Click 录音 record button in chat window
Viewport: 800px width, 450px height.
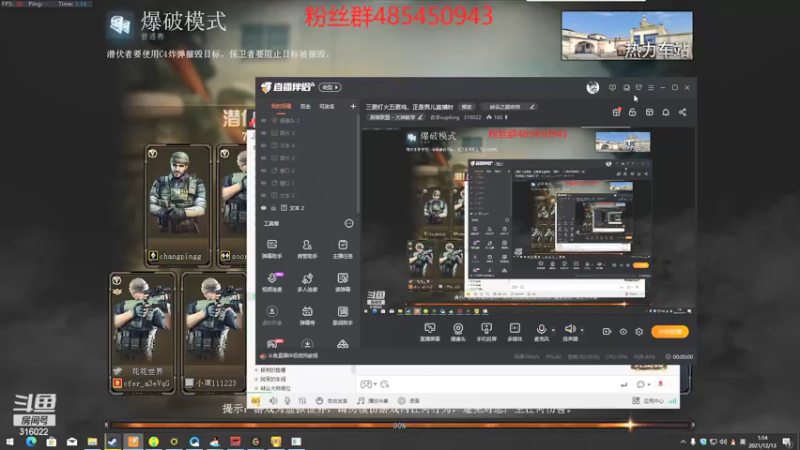(x=409, y=401)
